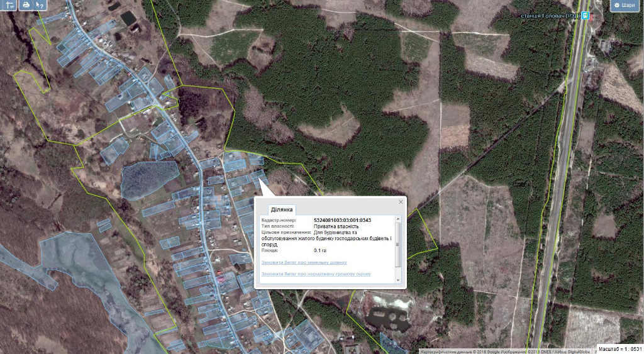Open link Замовити Витяг про земельну ділянку
Screen dimensions: 644x354
pos(303,262)
